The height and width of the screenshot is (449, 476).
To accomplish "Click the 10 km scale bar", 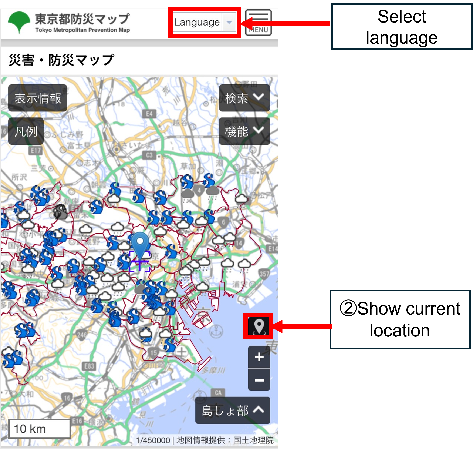I will 40,429.
